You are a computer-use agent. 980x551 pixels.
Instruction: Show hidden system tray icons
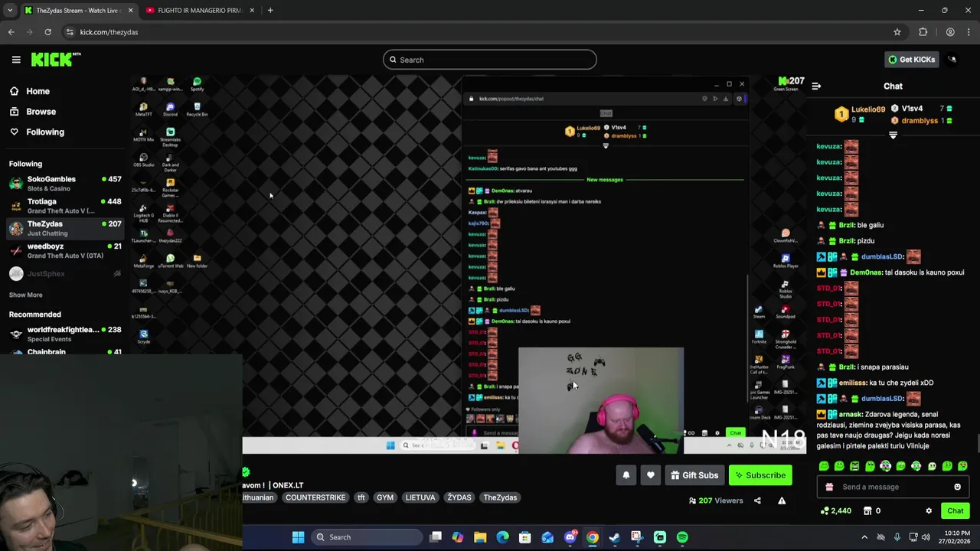(x=864, y=537)
